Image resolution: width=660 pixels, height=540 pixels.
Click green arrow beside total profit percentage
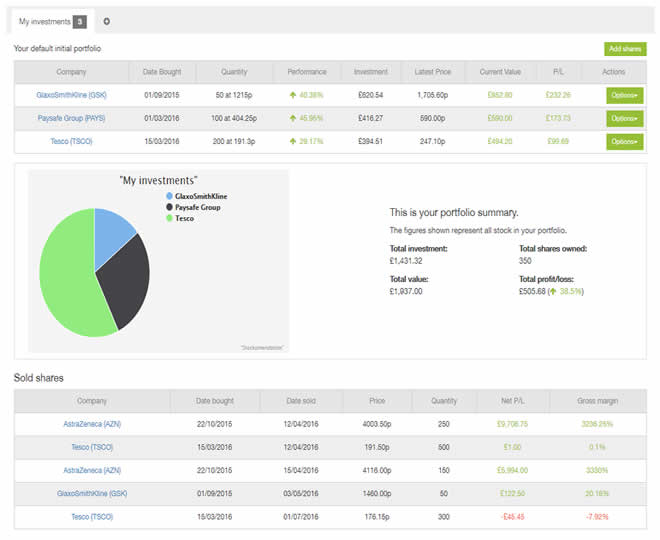click(553, 291)
